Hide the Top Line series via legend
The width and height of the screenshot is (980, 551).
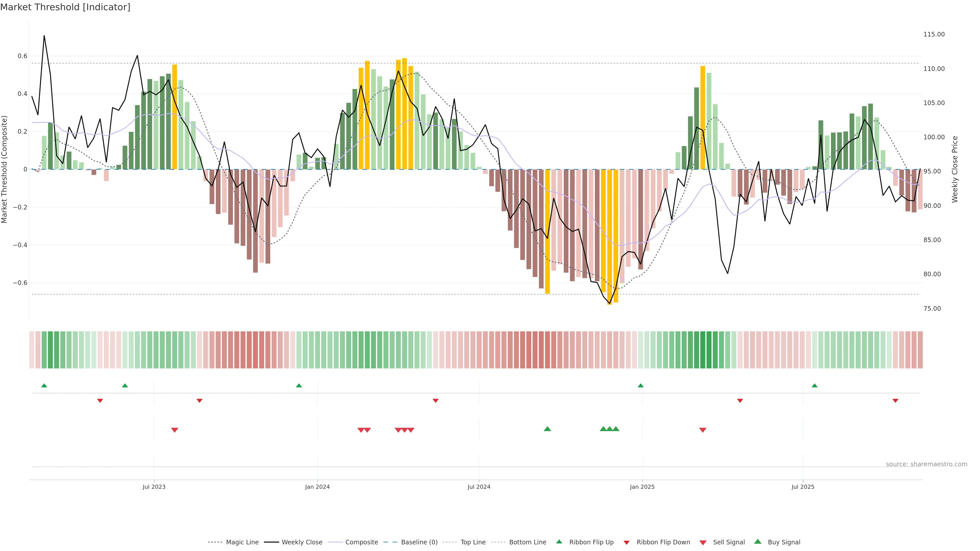pos(473,542)
